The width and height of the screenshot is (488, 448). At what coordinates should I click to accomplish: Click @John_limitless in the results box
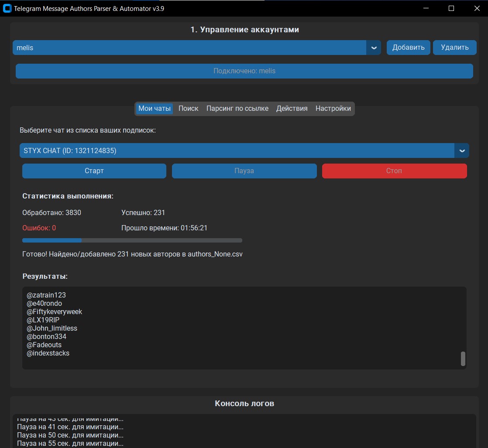[x=52, y=328]
